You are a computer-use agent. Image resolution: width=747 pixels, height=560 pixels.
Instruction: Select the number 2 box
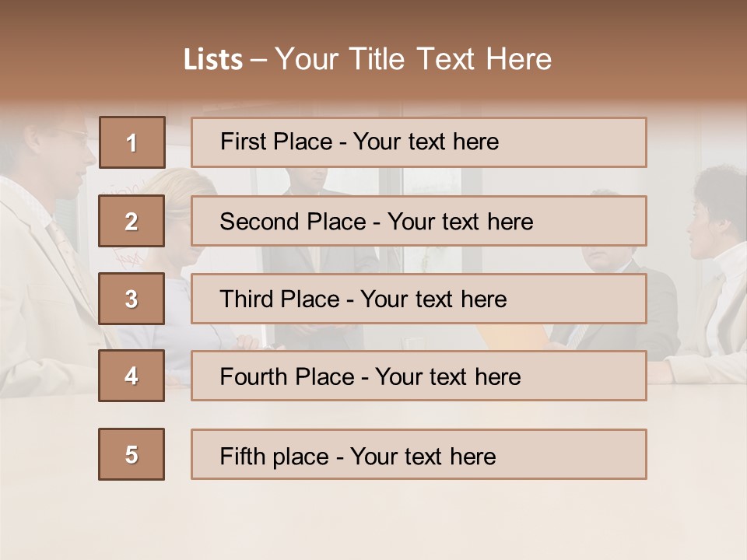click(132, 221)
